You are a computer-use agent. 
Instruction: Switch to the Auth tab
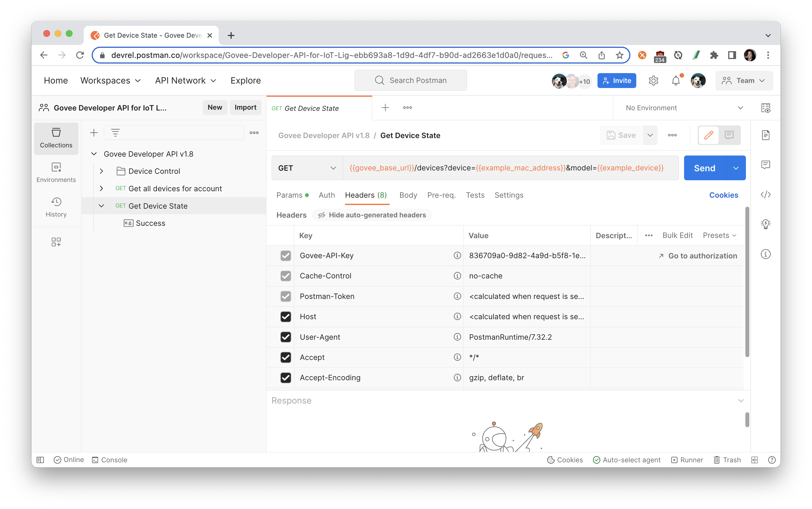326,195
